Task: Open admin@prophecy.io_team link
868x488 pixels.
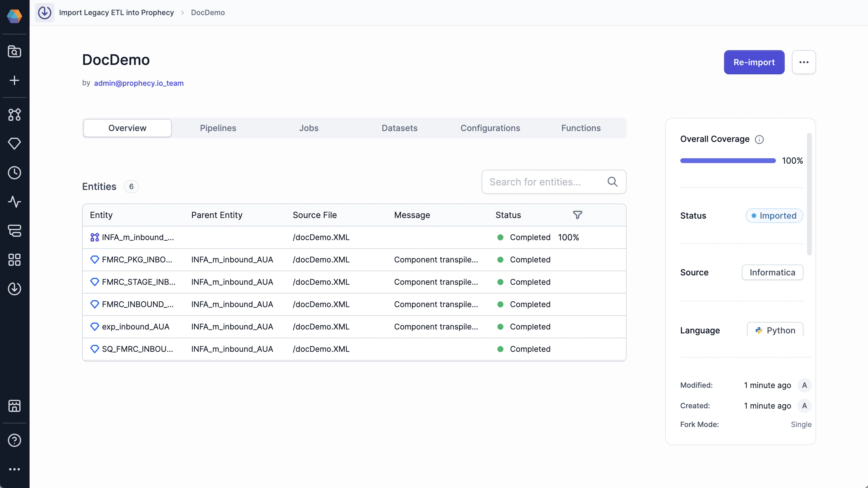Action: [x=139, y=83]
